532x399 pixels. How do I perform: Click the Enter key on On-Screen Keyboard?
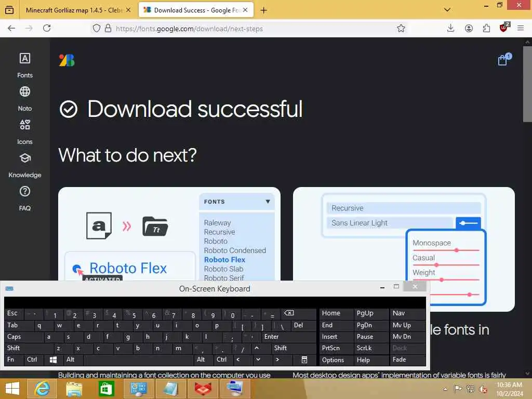(x=289, y=337)
